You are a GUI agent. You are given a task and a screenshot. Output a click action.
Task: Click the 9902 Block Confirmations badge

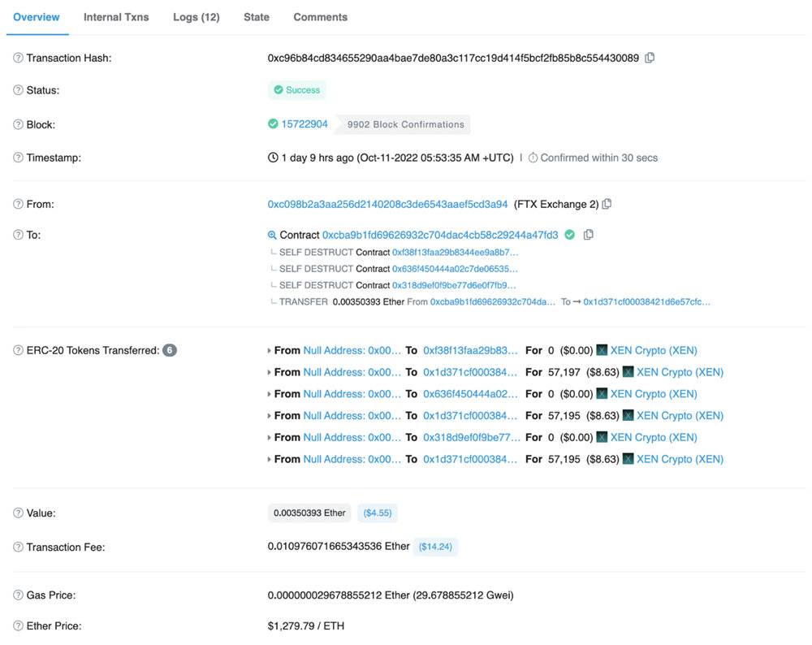[405, 124]
